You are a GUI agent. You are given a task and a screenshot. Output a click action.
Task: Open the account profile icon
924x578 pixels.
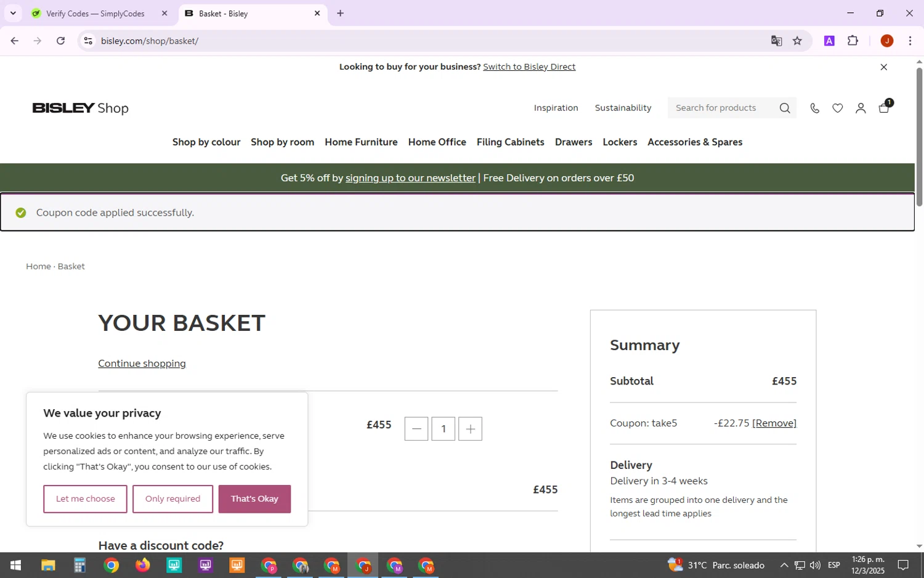pos(861,108)
